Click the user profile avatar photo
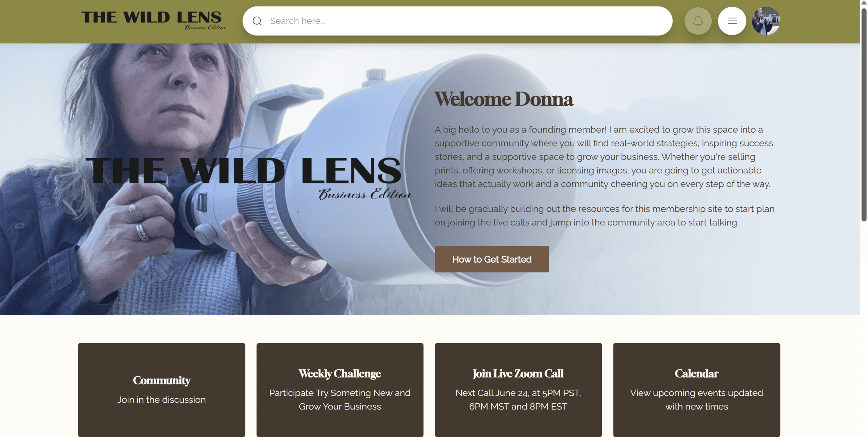The width and height of the screenshot is (868, 437). 766,21
